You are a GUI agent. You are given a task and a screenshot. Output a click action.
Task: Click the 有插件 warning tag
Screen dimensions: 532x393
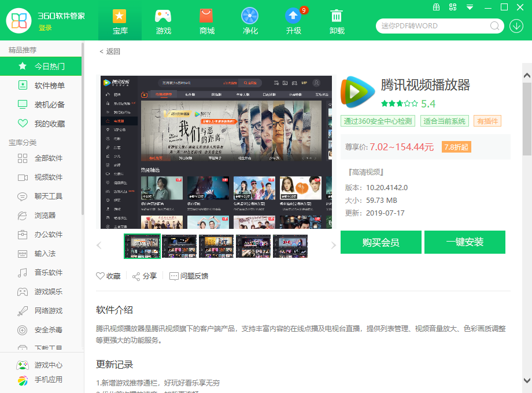pyautogui.click(x=487, y=121)
